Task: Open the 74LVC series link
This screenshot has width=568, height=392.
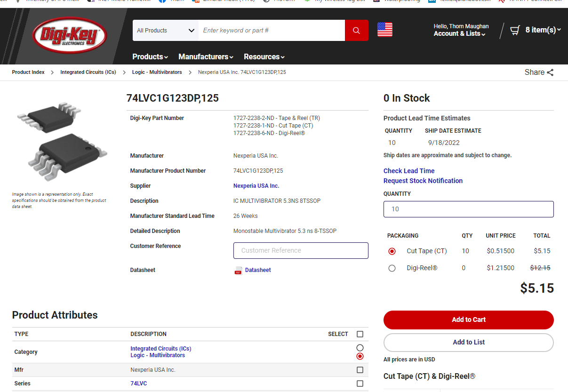Action: tap(139, 384)
